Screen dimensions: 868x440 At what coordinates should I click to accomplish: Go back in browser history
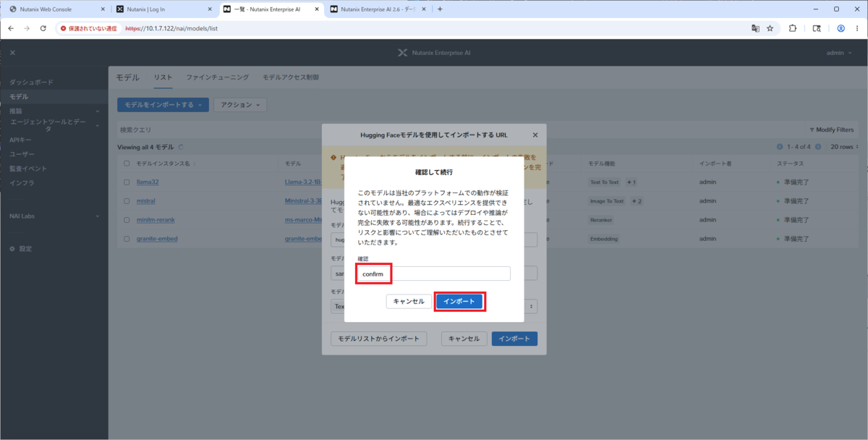11,28
